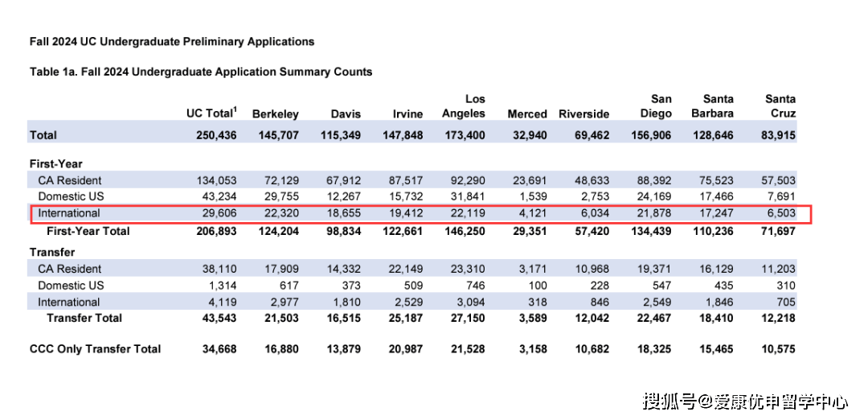Screen dimensions: 868x420
Task: Click Irvine Transfer Total value 25,187
Action: click(404, 318)
